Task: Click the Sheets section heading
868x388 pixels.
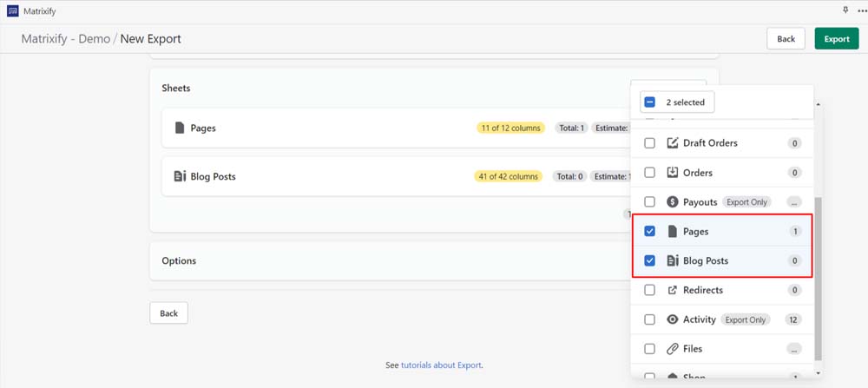Action: click(175, 88)
